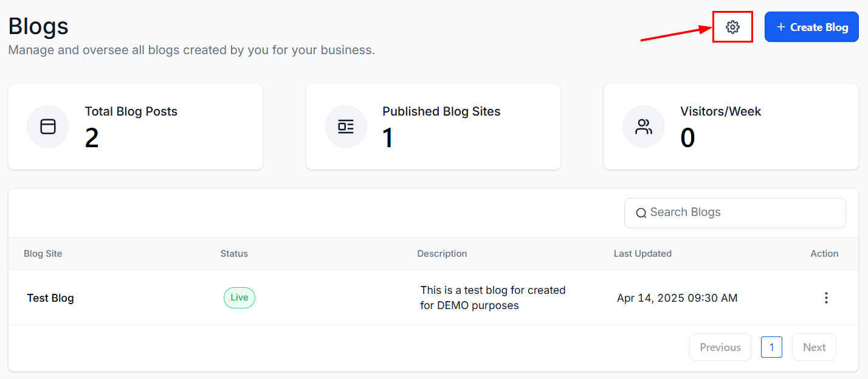
Task: Click the plus icon in Create Blog
Action: tap(781, 27)
